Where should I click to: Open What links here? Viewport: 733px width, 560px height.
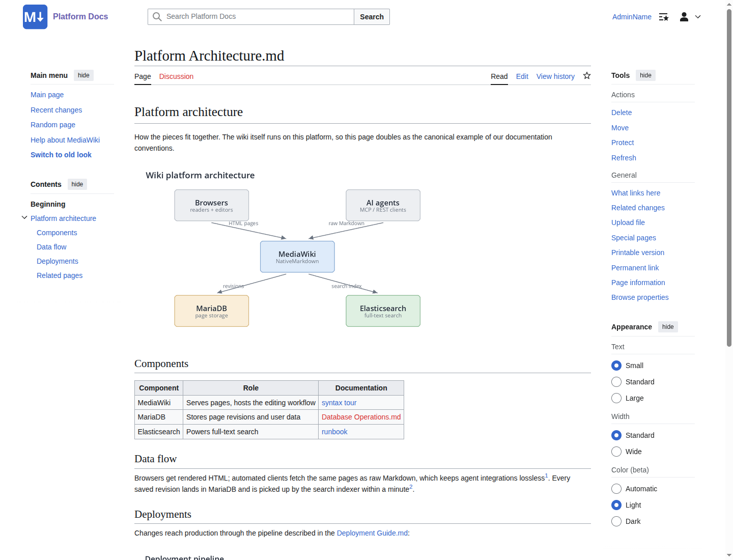tap(636, 193)
